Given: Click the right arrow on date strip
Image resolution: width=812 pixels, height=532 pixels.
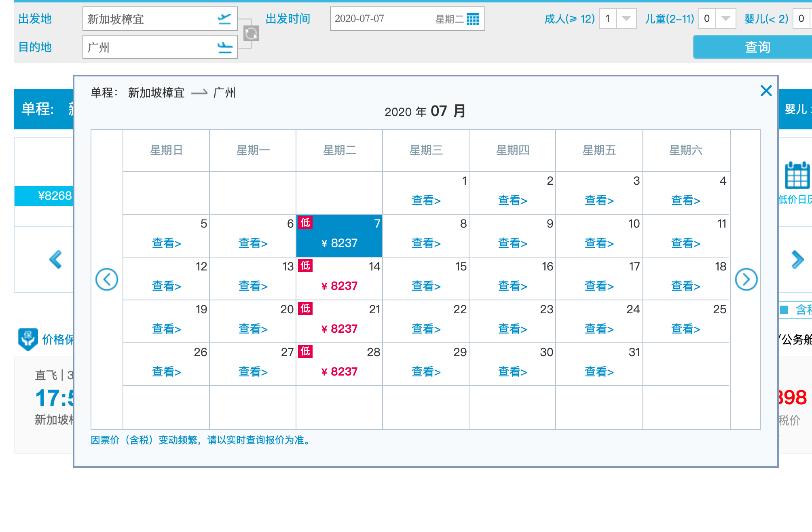Looking at the screenshot, I should point(797,260).
